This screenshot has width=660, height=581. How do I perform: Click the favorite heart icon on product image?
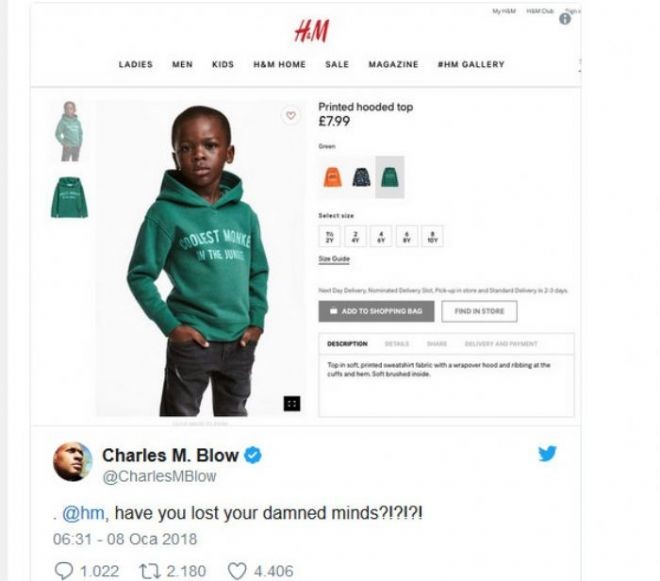290,115
